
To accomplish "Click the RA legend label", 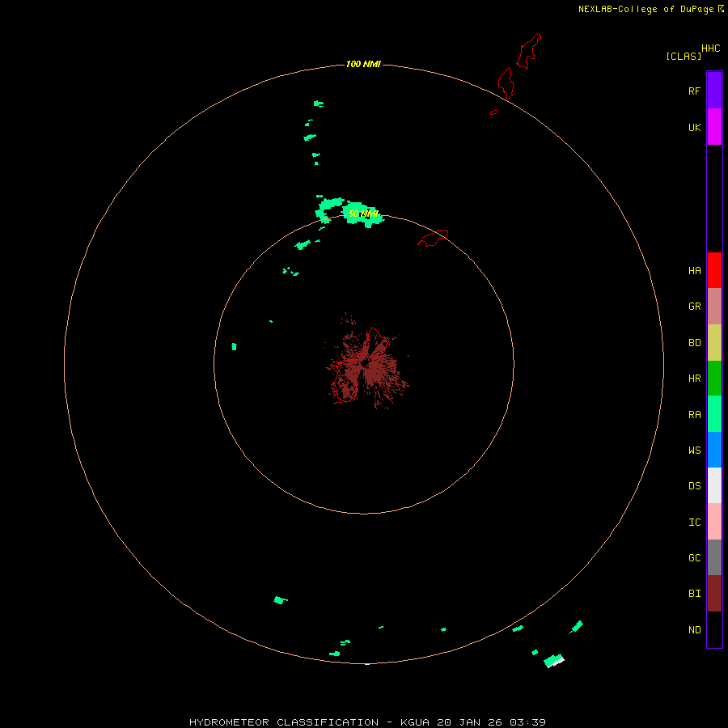I will (x=694, y=415).
